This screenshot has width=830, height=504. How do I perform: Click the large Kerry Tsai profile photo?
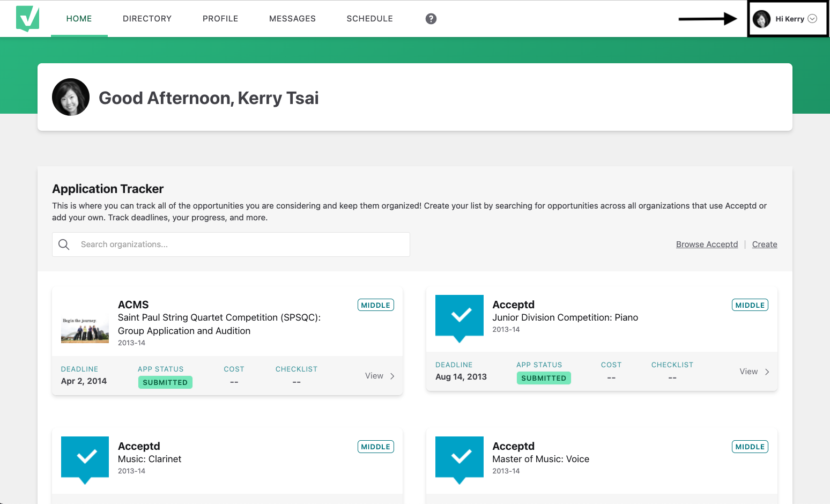coord(71,97)
